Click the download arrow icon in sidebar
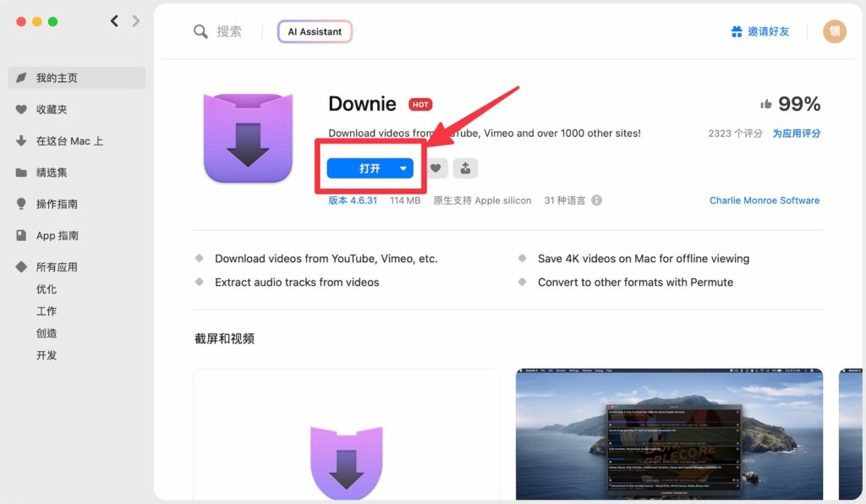This screenshot has width=866, height=504. [21, 140]
